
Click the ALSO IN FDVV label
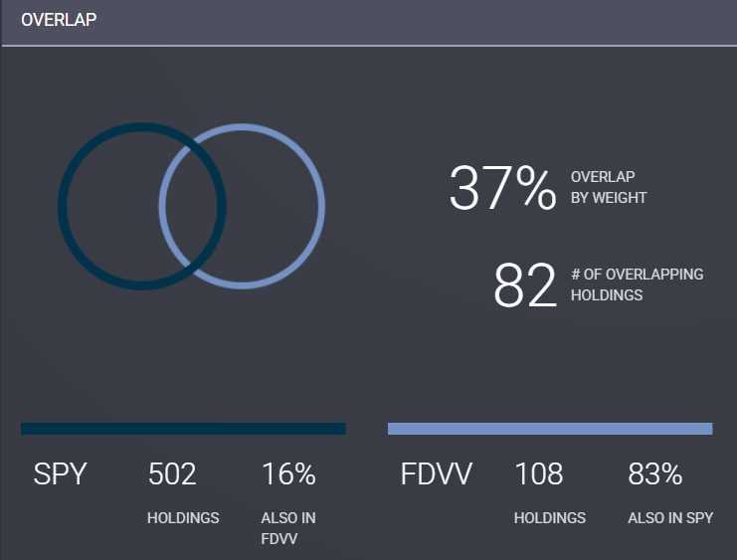pyautogui.click(x=288, y=528)
